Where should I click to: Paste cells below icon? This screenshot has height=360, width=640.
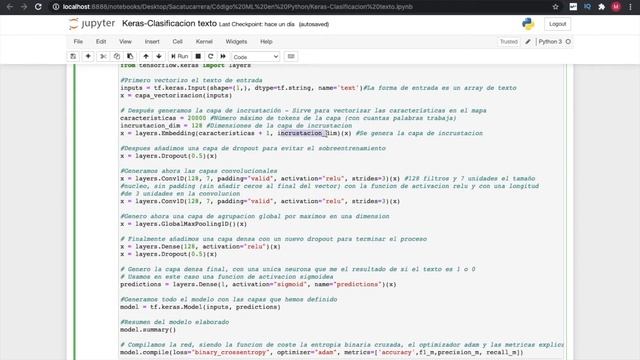point(130,56)
